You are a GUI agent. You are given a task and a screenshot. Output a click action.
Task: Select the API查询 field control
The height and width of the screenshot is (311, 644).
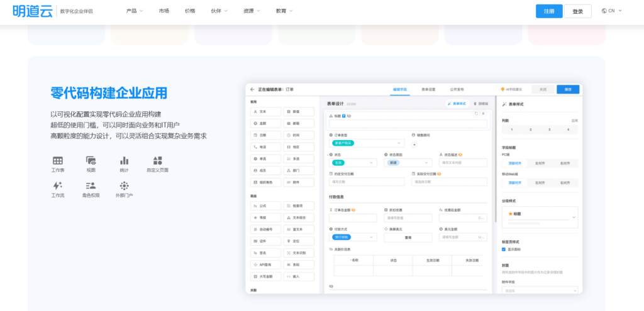pos(266,265)
